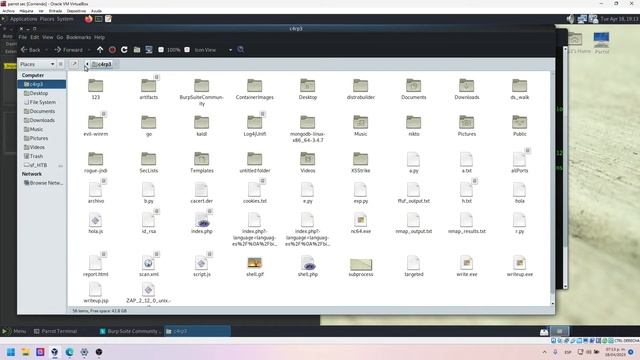Click the c4rp3 path bar button
640x360 pixels.
pos(102,64)
